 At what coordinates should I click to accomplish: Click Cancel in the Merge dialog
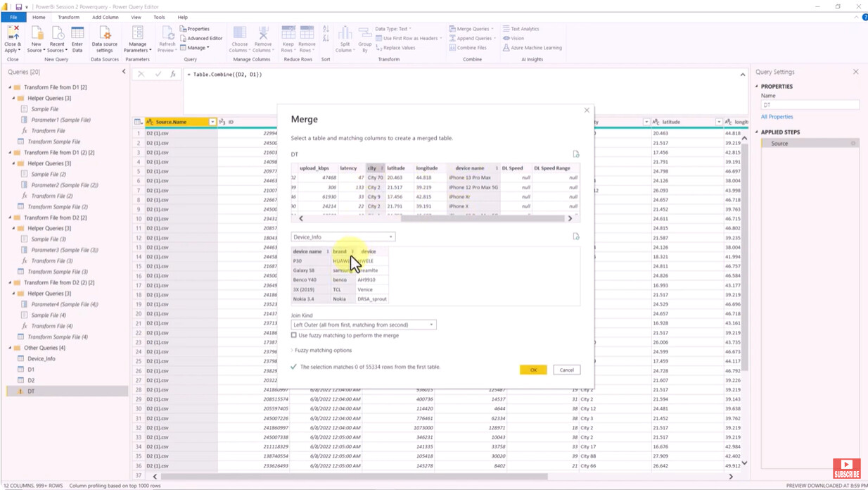click(x=566, y=370)
